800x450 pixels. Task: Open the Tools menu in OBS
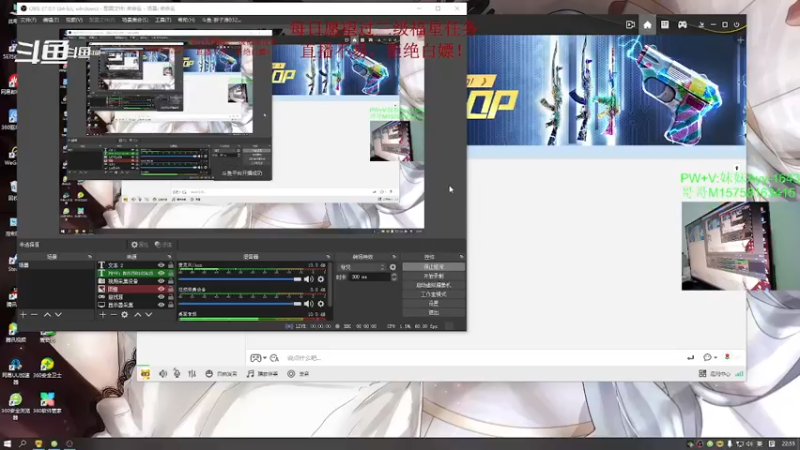click(163, 20)
